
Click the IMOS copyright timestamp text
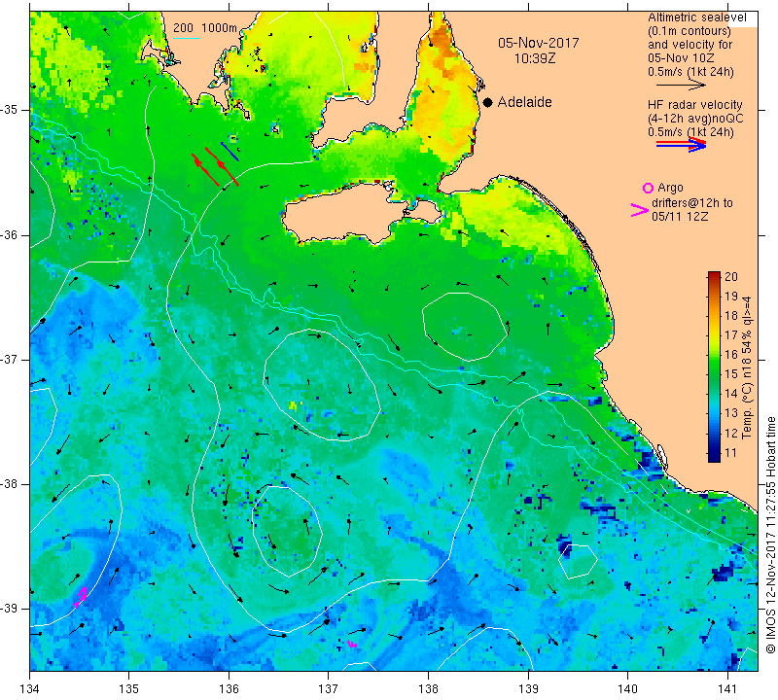(x=770, y=535)
